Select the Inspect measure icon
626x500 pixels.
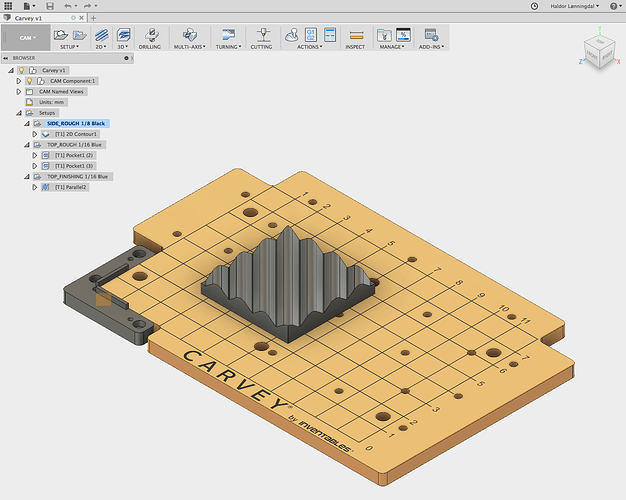tap(356, 36)
